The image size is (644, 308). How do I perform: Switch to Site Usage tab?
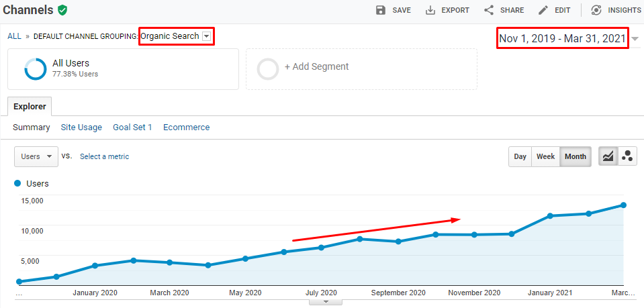tap(81, 127)
